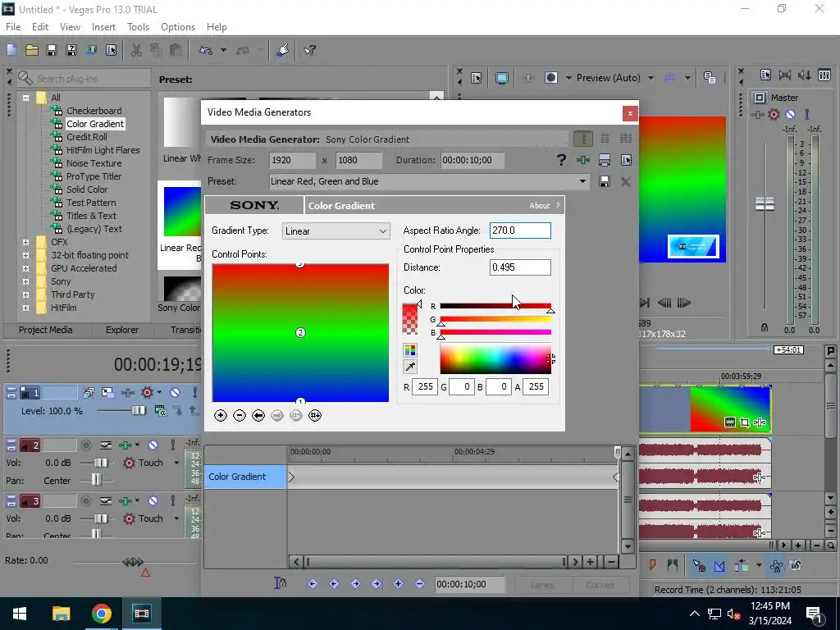This screenshot has height=630, width=840.
Task: Open the Gradient Type dropdown
Action: tap(336, 231)
